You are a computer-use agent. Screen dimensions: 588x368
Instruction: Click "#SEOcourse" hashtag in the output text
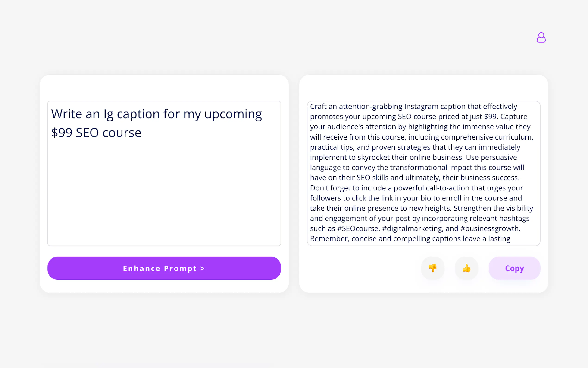358,228
